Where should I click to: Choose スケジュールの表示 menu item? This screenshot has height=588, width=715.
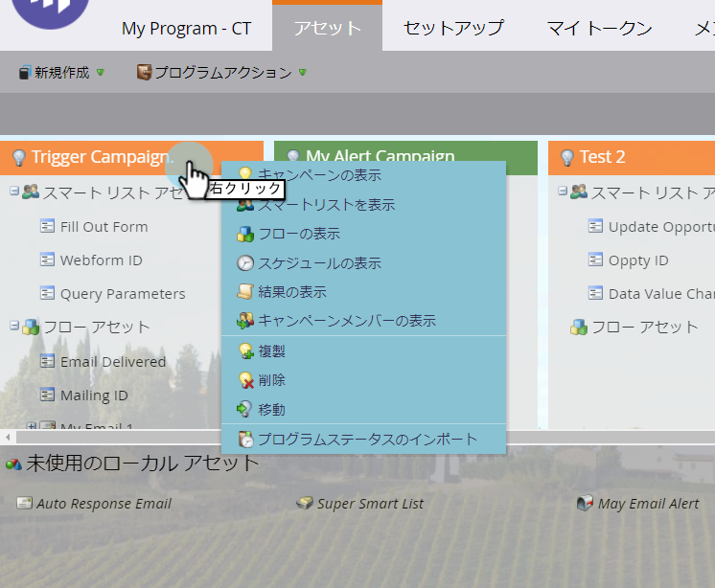(363, 263)
